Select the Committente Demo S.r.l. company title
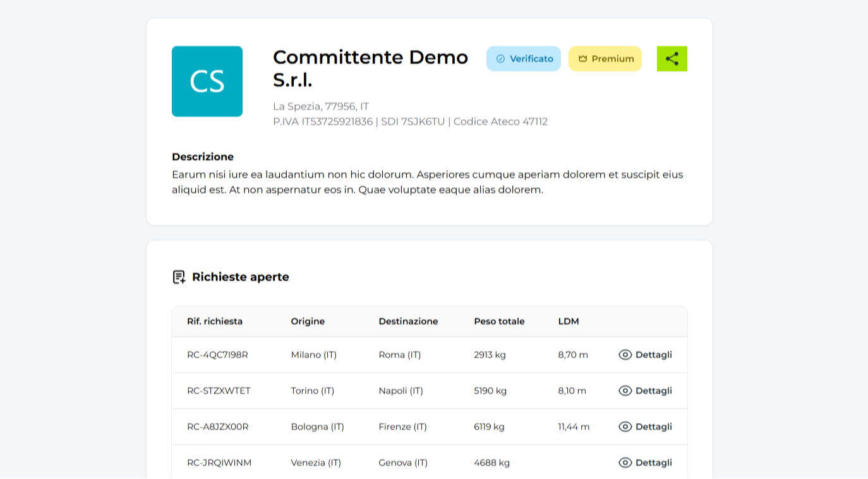 (370, 68)
